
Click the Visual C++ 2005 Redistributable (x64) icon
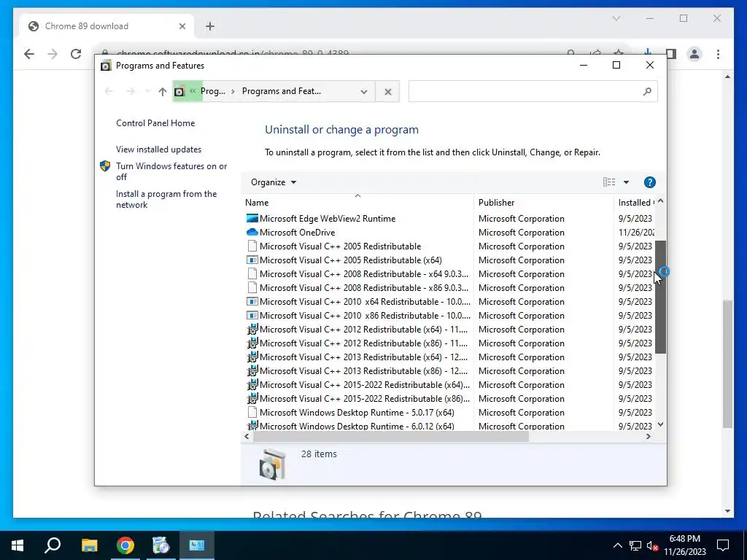click(252, 260)
